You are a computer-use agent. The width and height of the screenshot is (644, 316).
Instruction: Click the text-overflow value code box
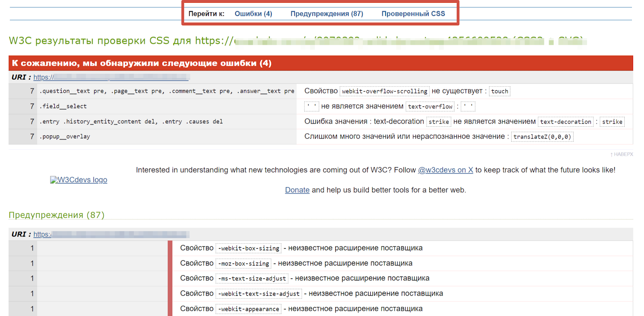(430, 106)
